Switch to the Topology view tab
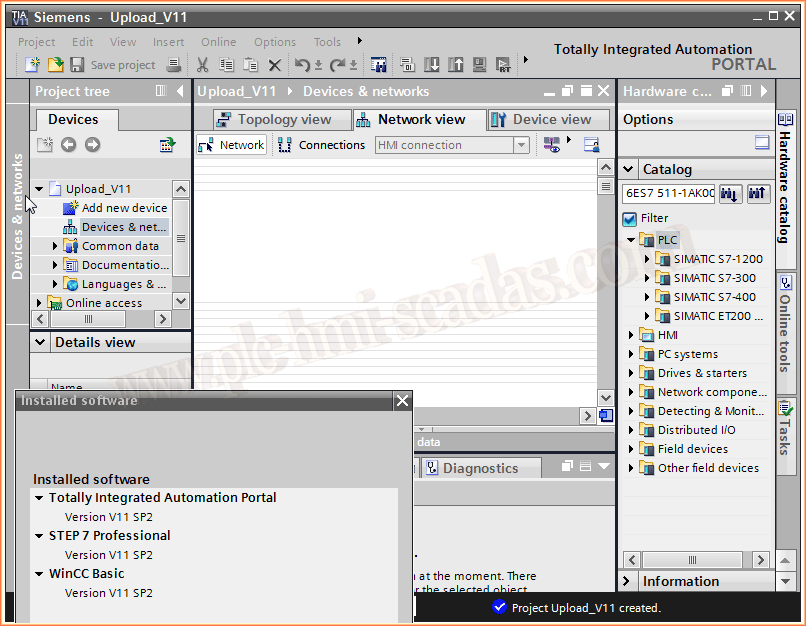Viewport: 806px width, 626px height. tap(273, 120)
